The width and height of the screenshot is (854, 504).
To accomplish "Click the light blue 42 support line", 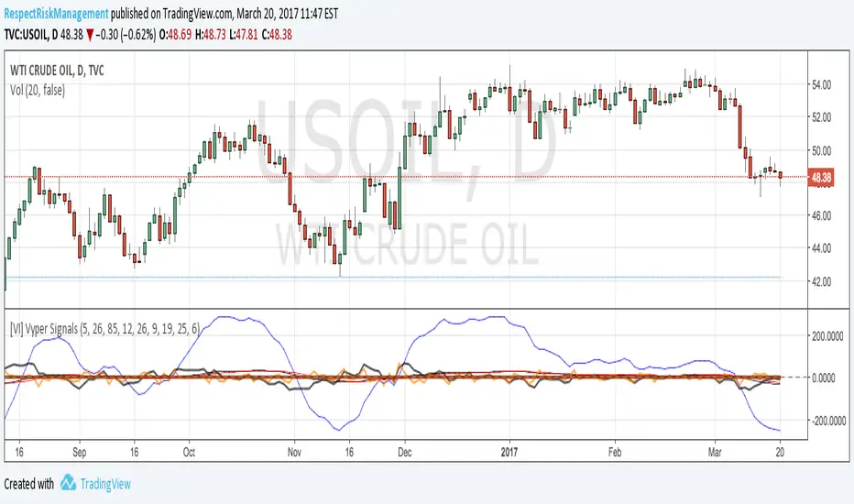I will click(x=394, y=278).
